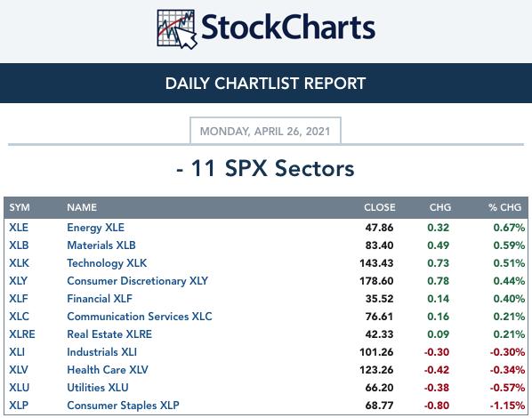Click the XLRE symbol link
This screenshot has width=532, height=418.
pos(22,334)
